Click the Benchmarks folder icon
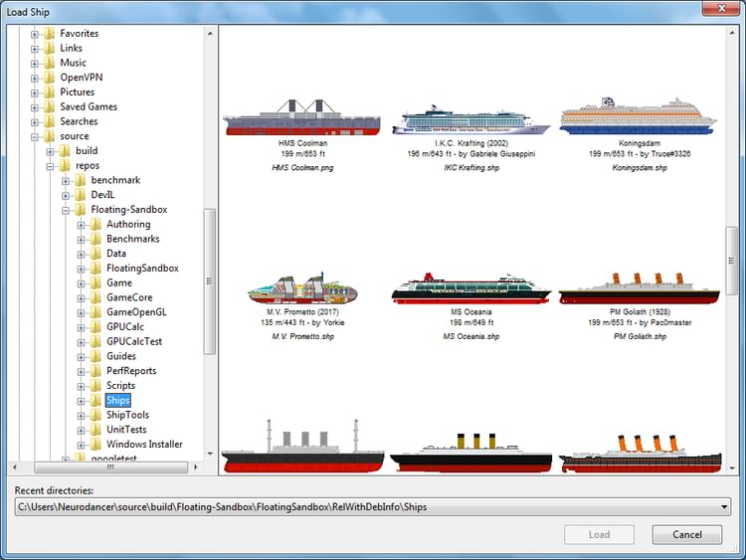 [x=96, y=240]
